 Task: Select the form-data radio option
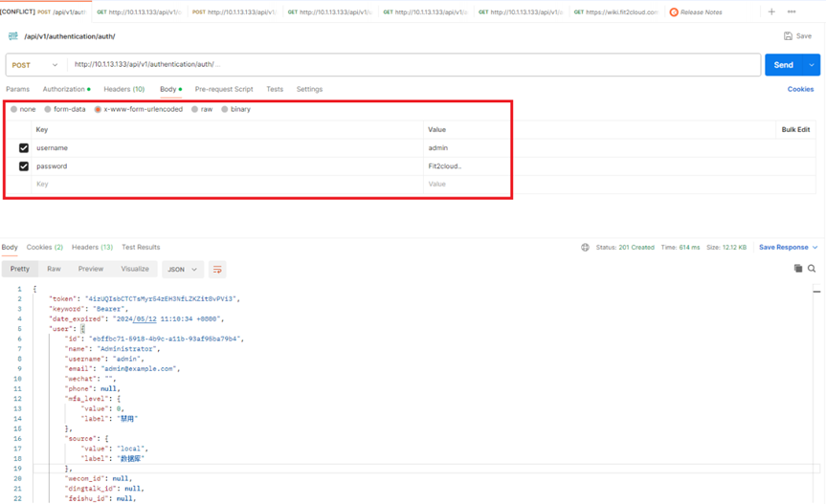click(48, 110)
